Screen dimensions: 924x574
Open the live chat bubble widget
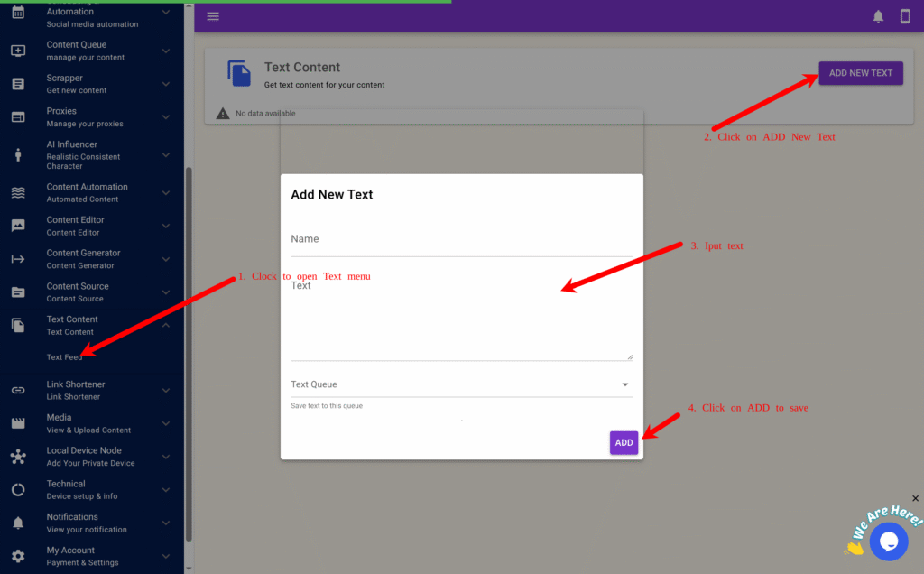point(888,541)
